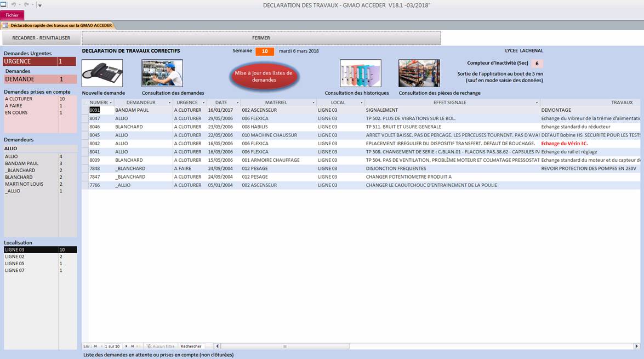Click the RECADRER - REINITIALISER button

(x=41, y=38)
